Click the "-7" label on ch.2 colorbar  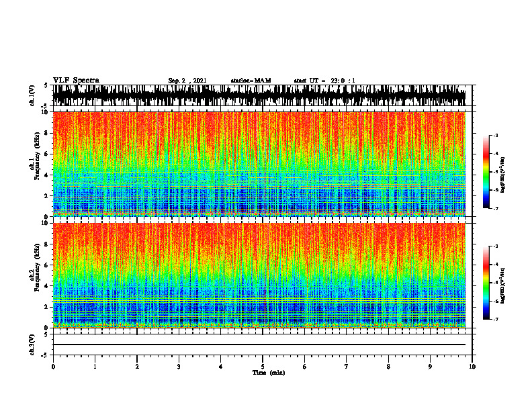(496, 320)
